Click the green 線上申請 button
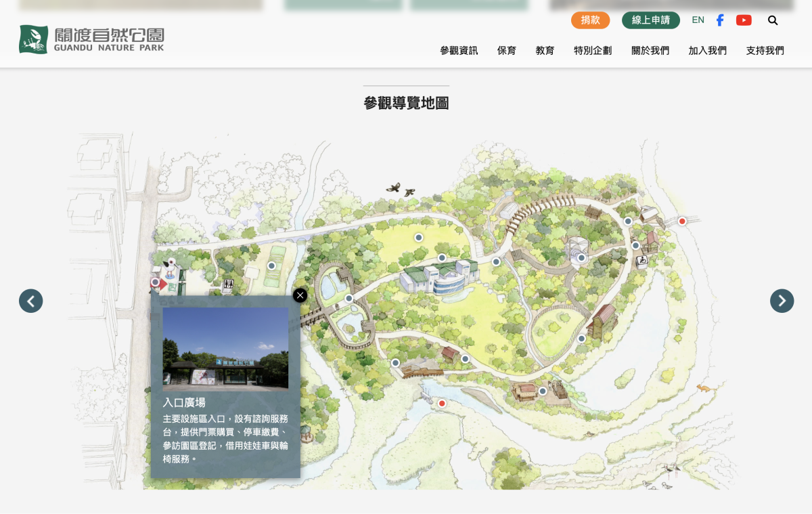This screenshot has width=812, height=514. (x=650, y=20)
